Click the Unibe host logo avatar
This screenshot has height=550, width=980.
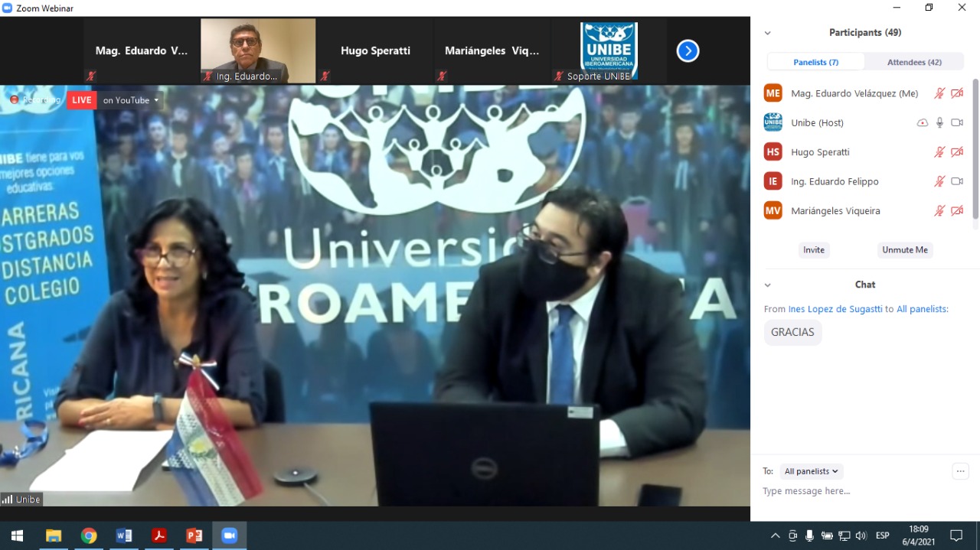(x=773, y=122)
